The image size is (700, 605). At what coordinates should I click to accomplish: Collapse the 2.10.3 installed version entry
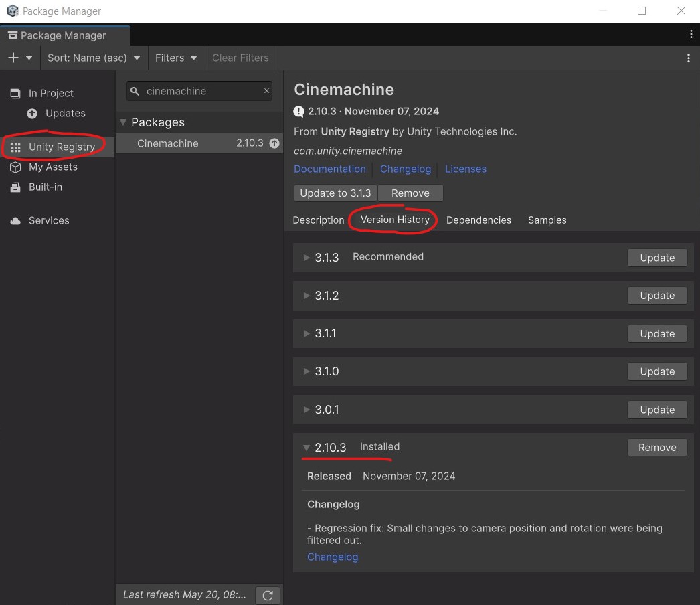(307, 447)
